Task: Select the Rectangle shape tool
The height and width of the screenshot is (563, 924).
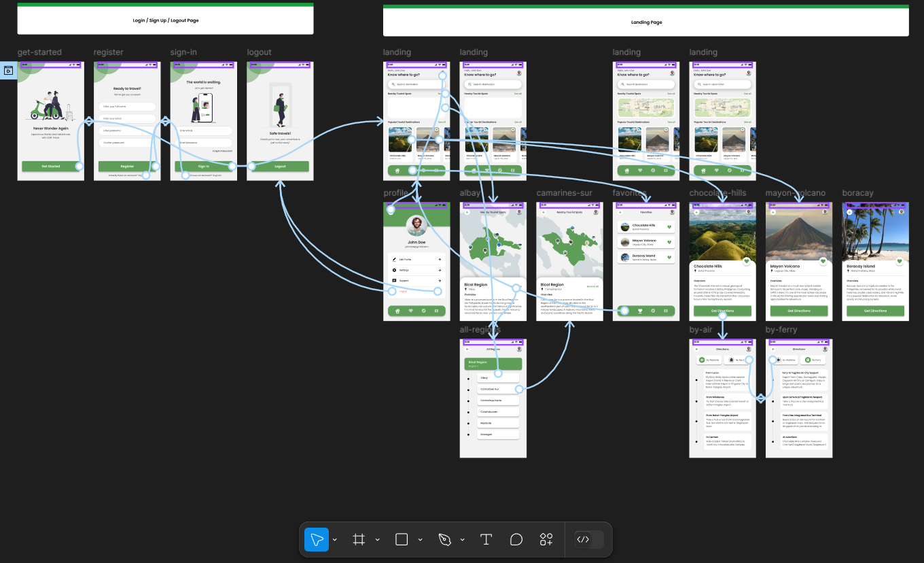Action: pos(402,540)
